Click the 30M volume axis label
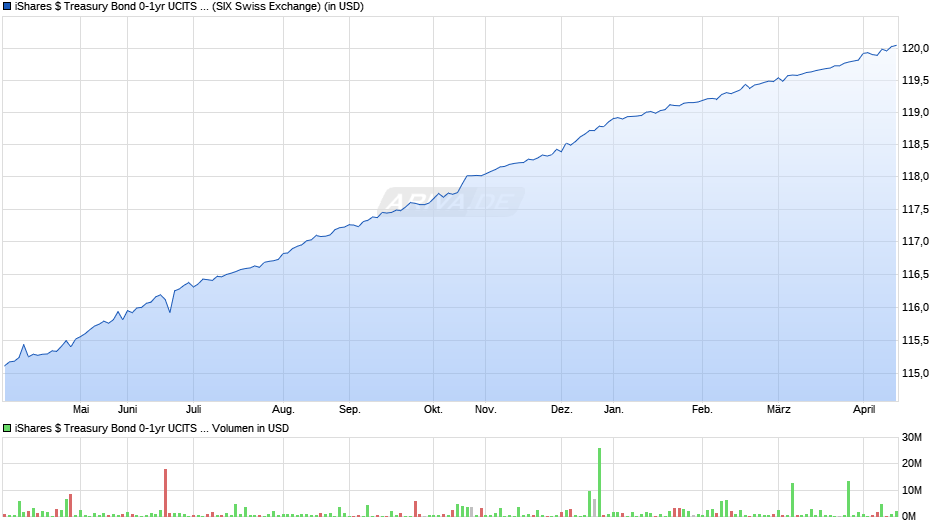Viewport: 940px width, 526px height. click(x=912, y=437)
